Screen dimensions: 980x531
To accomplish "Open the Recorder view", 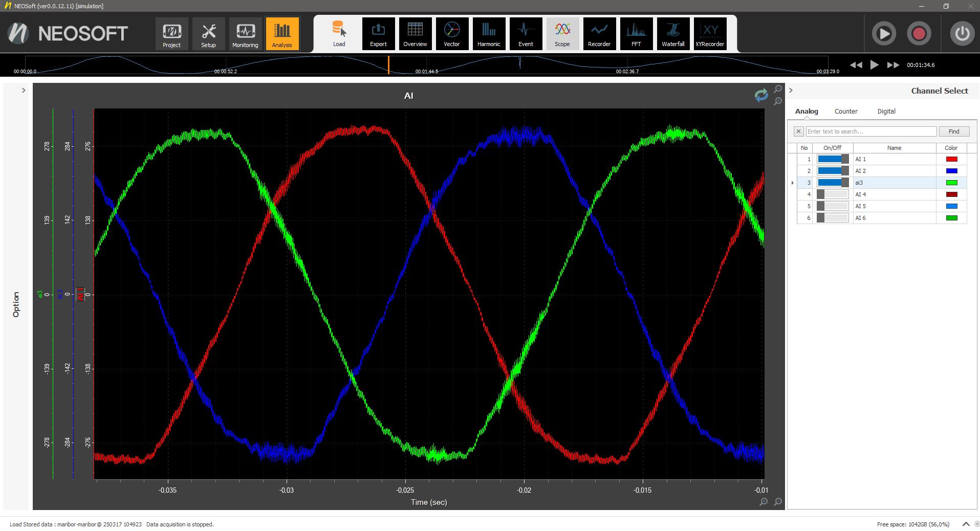I will [599, 34].
